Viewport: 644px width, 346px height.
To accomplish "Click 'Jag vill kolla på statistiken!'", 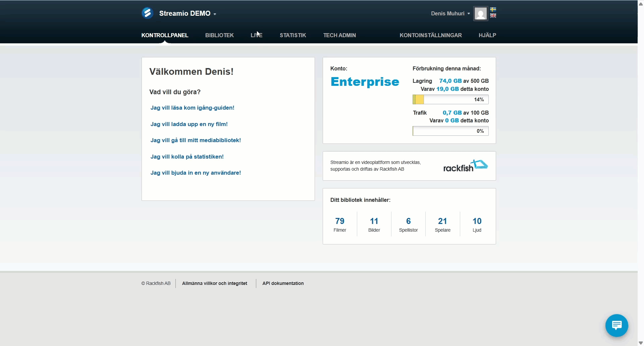I will [x=187, y=157].
